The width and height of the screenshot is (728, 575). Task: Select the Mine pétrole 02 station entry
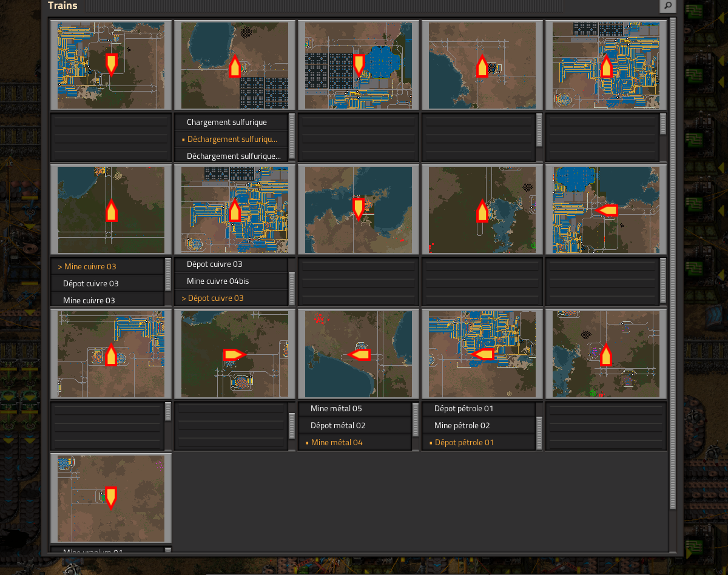click(x=479, y=425)
